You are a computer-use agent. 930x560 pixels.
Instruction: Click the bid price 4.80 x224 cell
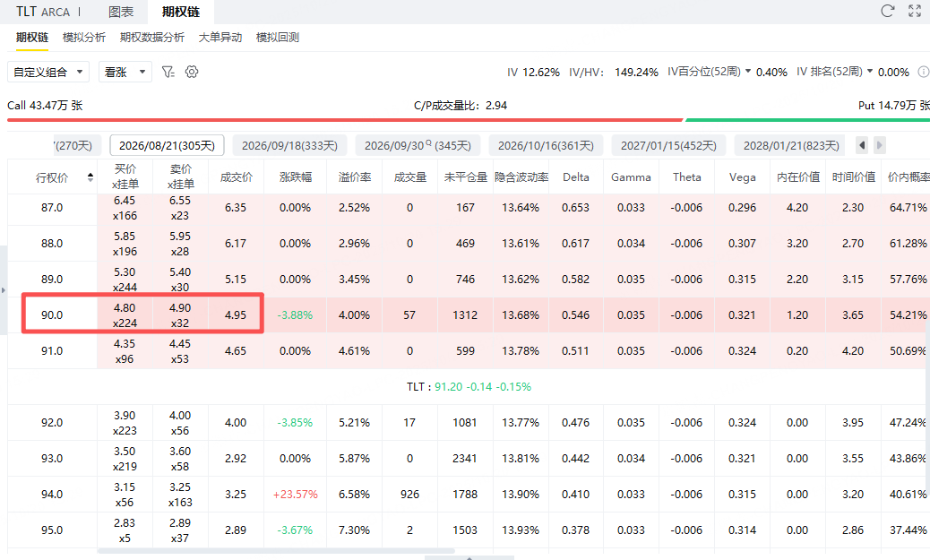click(125, 315)
